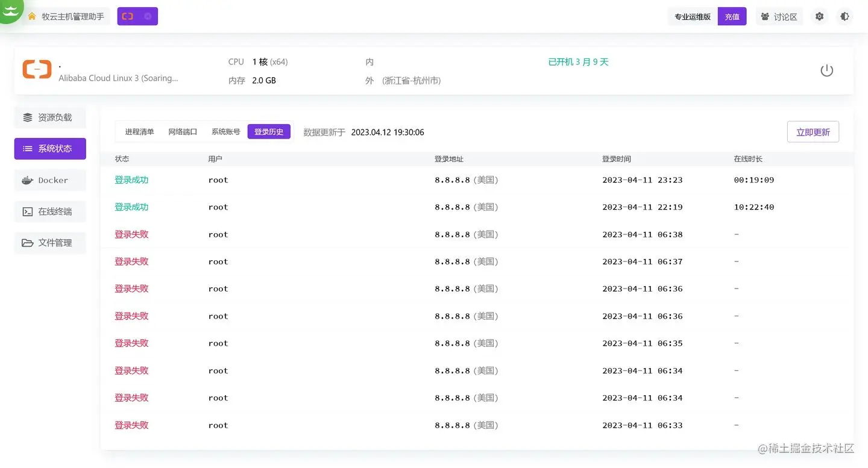Click the uptime text 已开机 3 月 9 天
The width and height of the screenshot is (868, 468).
click(x=578, y=62)
